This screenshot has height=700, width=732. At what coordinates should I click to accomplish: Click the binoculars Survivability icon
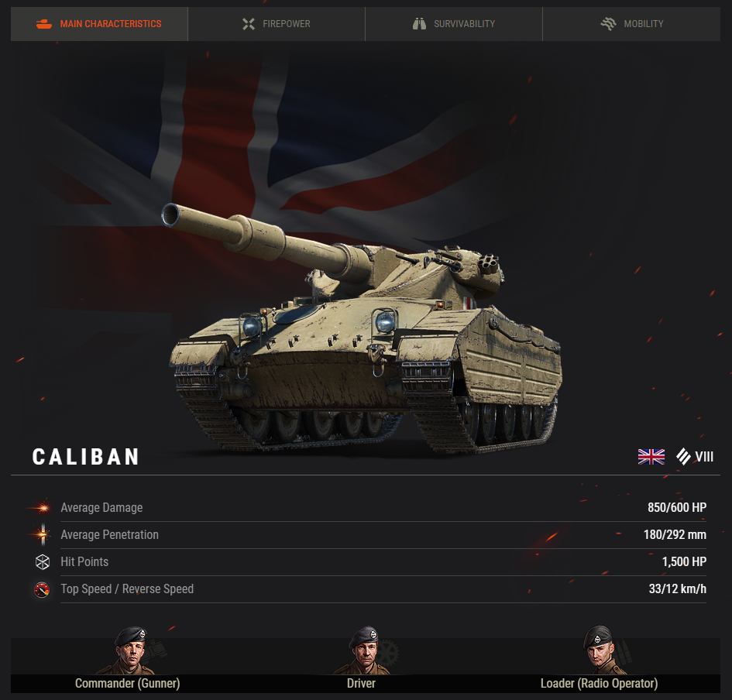tap(419, 24)
